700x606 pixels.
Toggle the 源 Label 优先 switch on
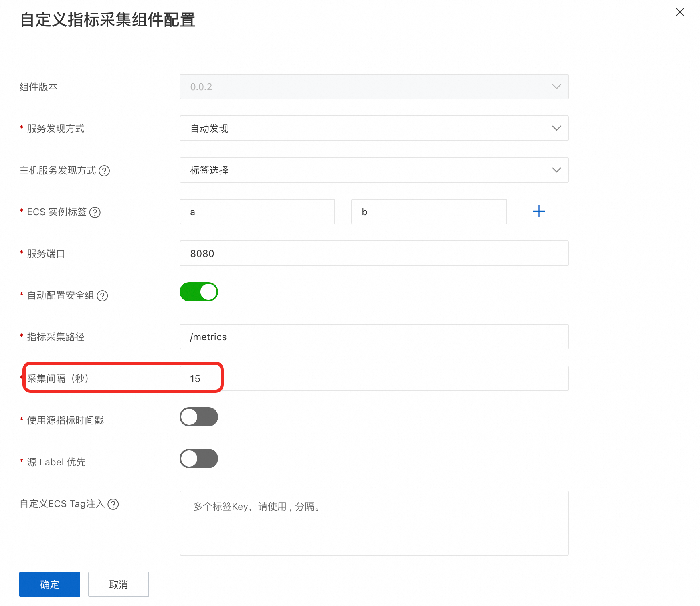point(199,459)
